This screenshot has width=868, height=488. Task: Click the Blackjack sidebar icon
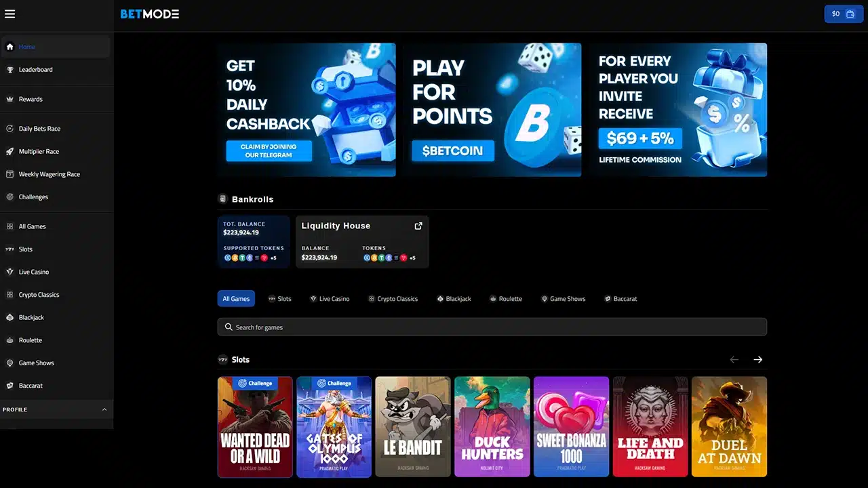pyautogui.click(x=9, y=317)
